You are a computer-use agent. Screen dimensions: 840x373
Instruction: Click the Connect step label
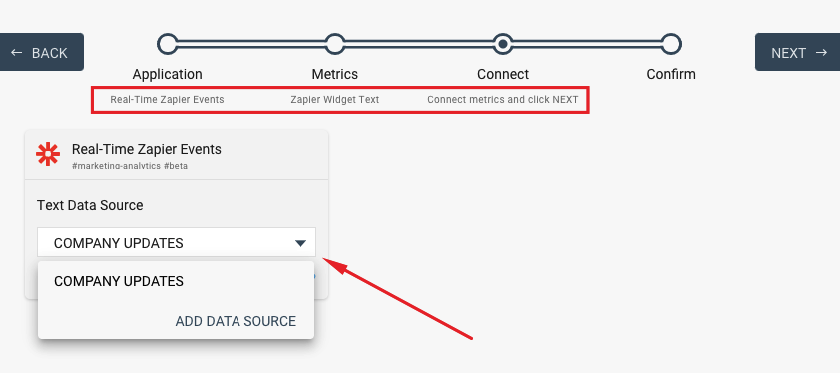point(503,74)
